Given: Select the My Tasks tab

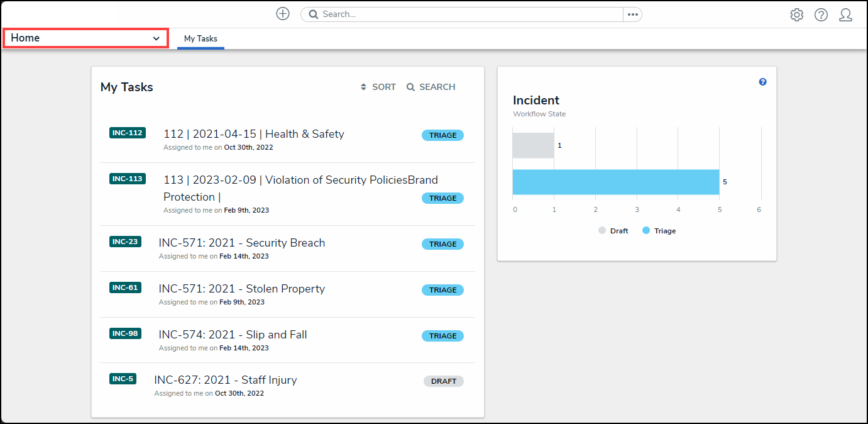Looking at the screenshot, I should pyautogui.click(x=201, y=39).
